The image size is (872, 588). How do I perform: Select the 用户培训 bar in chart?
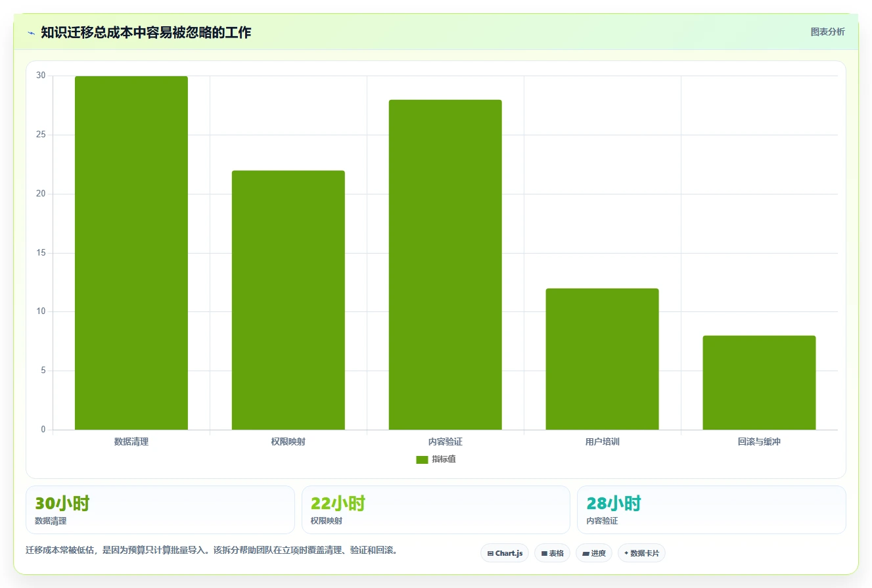(602, 359)
